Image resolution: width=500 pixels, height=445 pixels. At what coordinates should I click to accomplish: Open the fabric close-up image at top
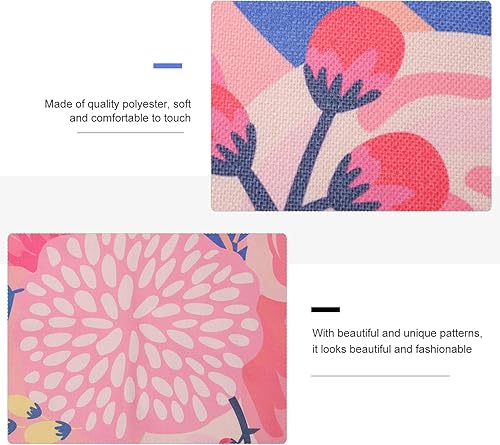click(351, 106)
